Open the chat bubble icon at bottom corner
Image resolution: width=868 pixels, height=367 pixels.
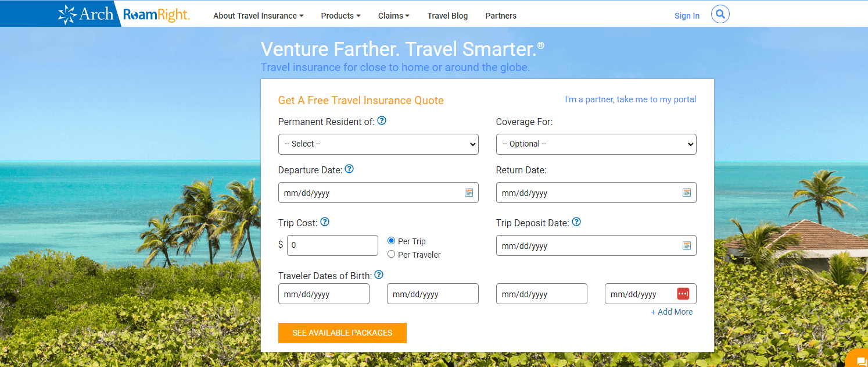(x=861, y=361)
